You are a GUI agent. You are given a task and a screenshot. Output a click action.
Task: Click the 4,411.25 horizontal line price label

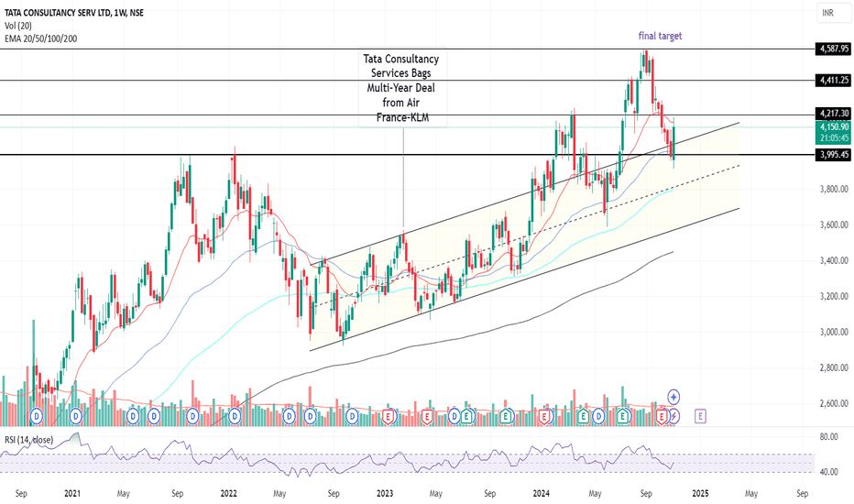click(833, 80)
